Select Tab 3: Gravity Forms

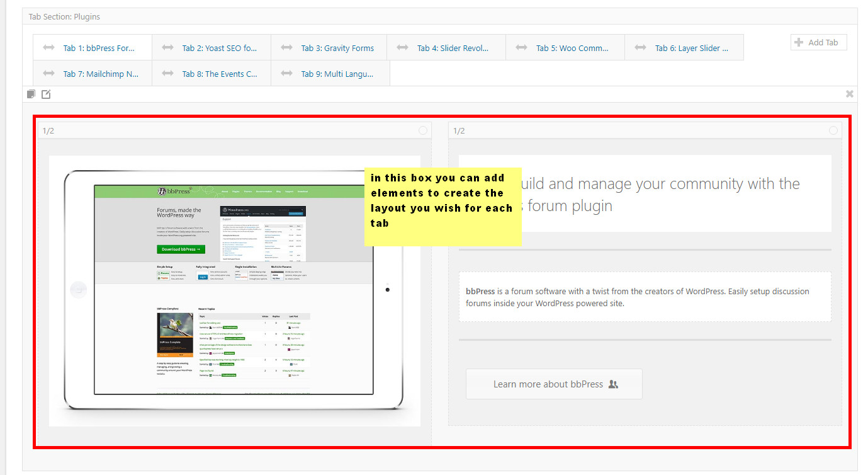pyautogui.click(x=330, y=48)
